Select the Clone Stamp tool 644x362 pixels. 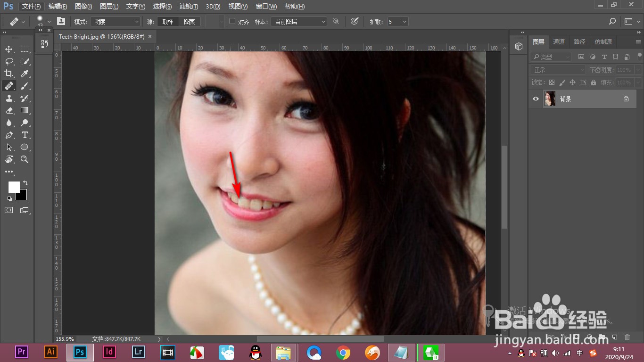coord(9,98)
